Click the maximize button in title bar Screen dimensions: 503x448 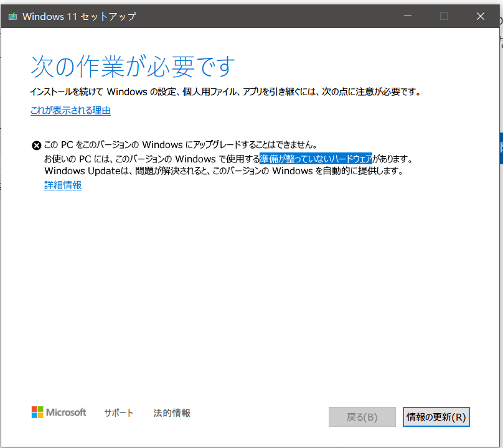pos(444,16)
